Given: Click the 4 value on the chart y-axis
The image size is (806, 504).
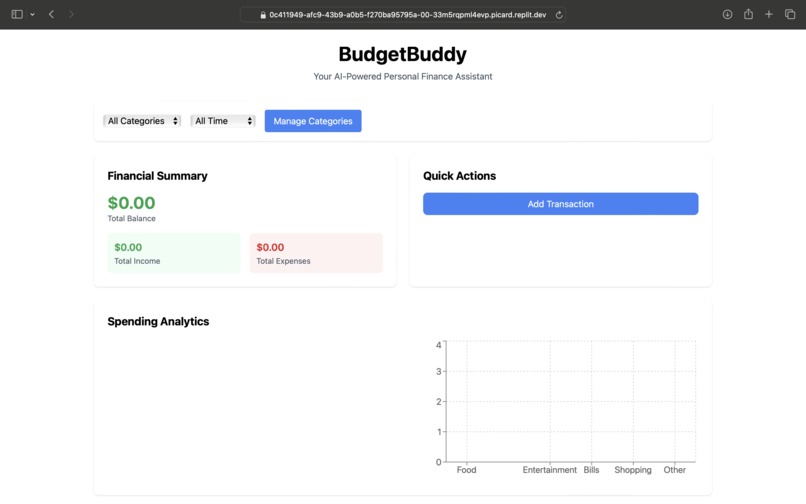Looking at the screenshot, I should point(438,345).
